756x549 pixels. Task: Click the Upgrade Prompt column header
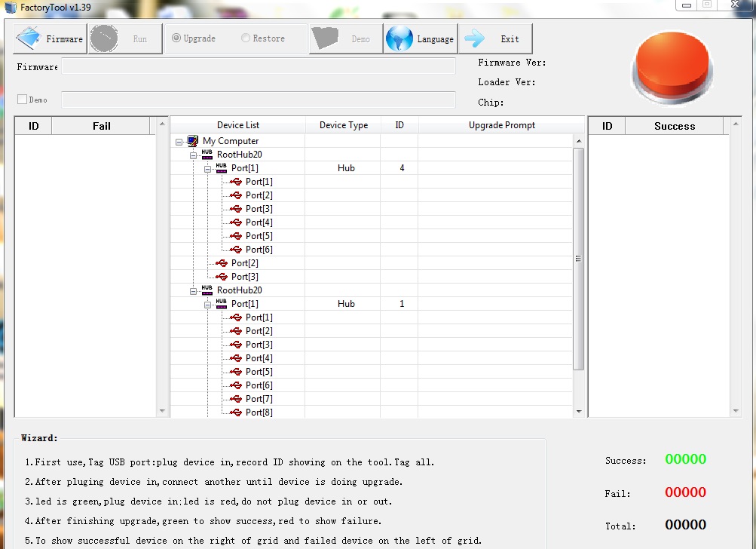pos(501,125)
